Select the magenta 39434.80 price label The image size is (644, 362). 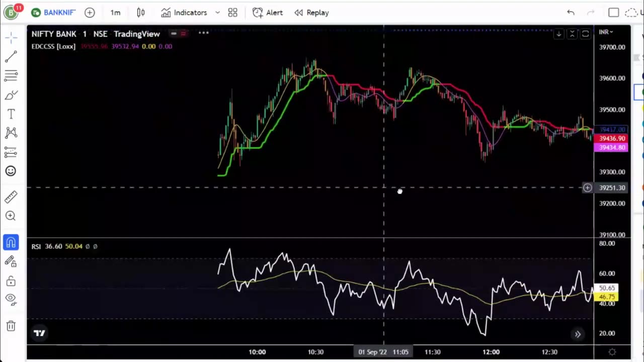[x=611, y=147]
